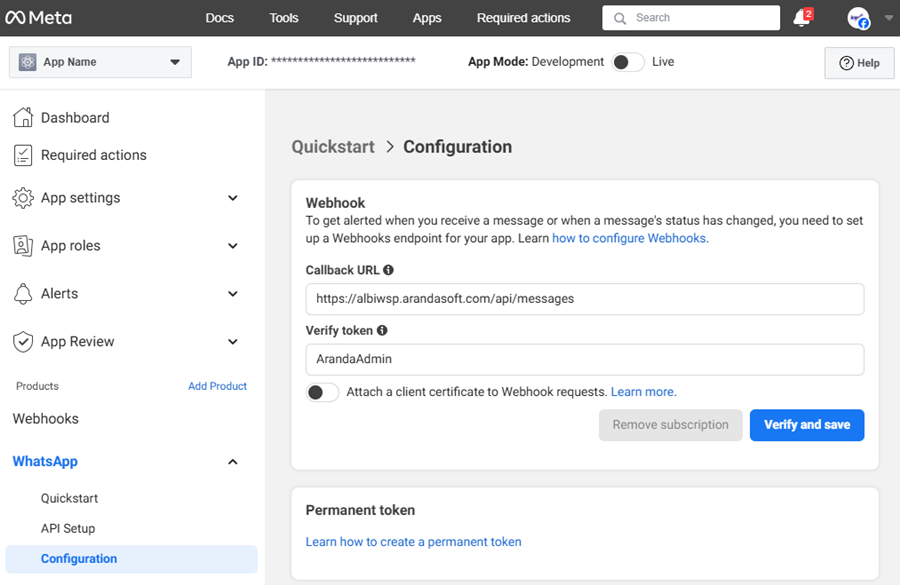This screenshot has width=900, height=585.
Task: Select Configuration in sidebar
Action: point(131,559)
